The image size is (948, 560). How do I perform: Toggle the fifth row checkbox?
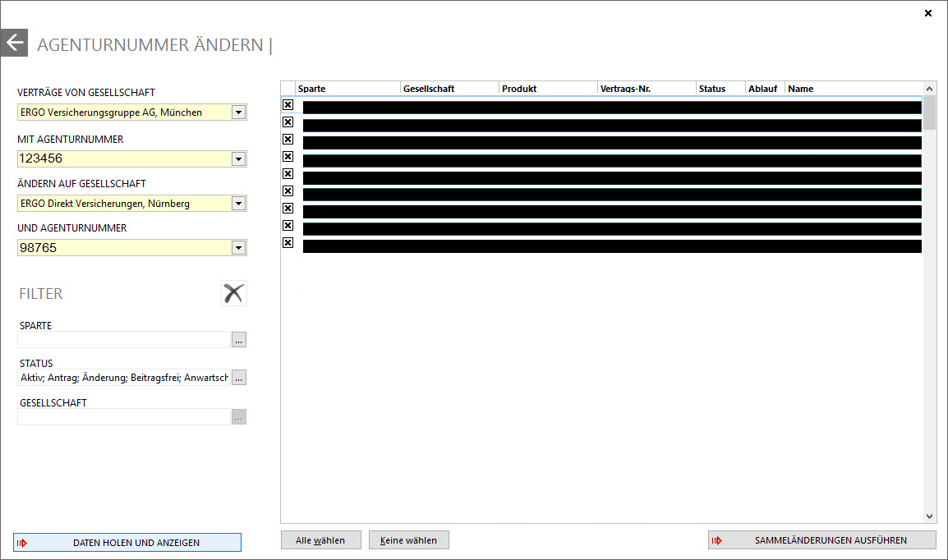(288, 174)
